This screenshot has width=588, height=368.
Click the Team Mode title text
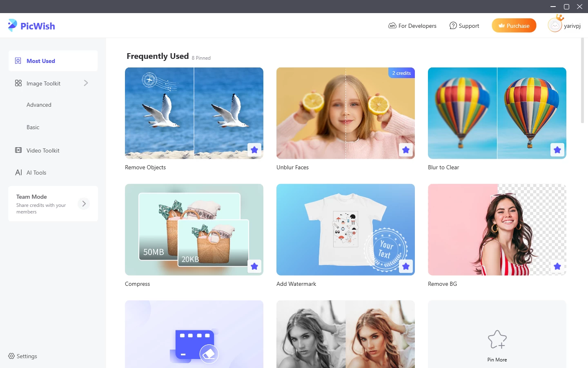31,197
